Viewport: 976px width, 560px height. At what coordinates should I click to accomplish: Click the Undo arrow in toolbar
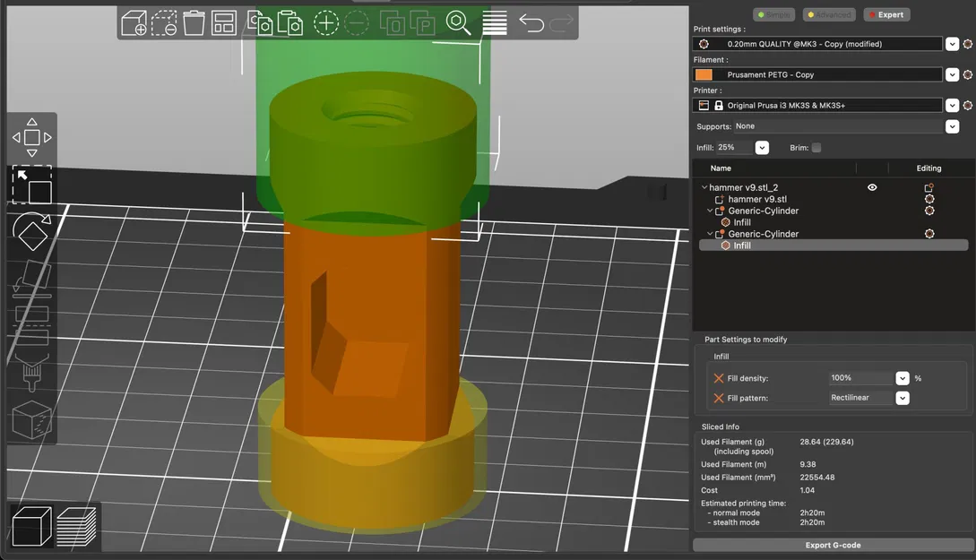(x=531, y=23)
